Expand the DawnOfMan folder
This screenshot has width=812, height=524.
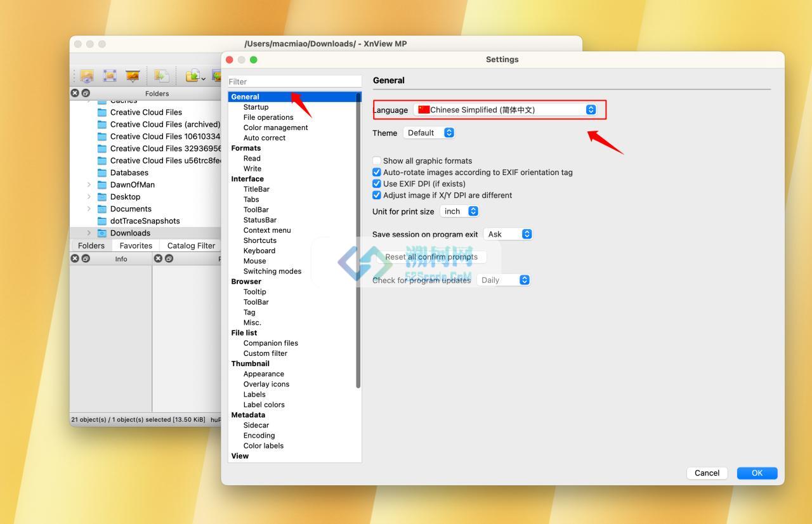pos(89,185)
